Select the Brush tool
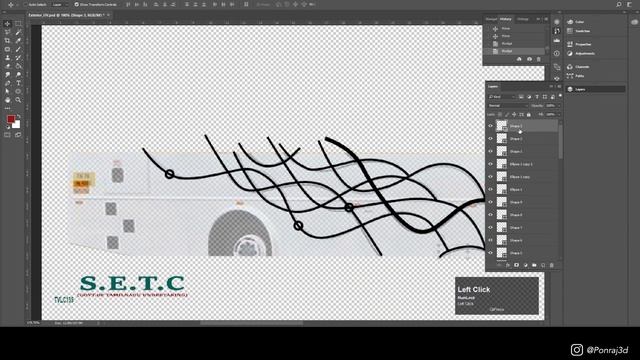 point(18,49)
